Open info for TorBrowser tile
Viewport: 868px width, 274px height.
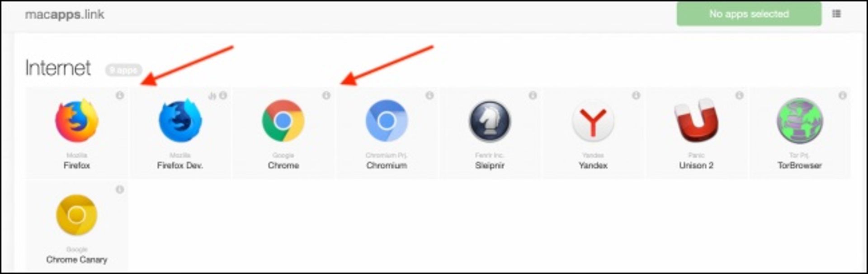click(x=843, y=95)
